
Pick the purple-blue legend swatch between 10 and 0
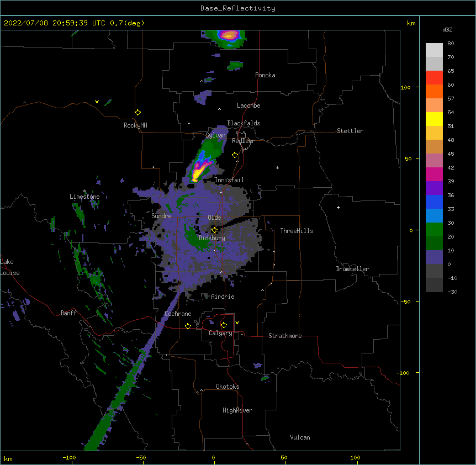pos(434,257)
